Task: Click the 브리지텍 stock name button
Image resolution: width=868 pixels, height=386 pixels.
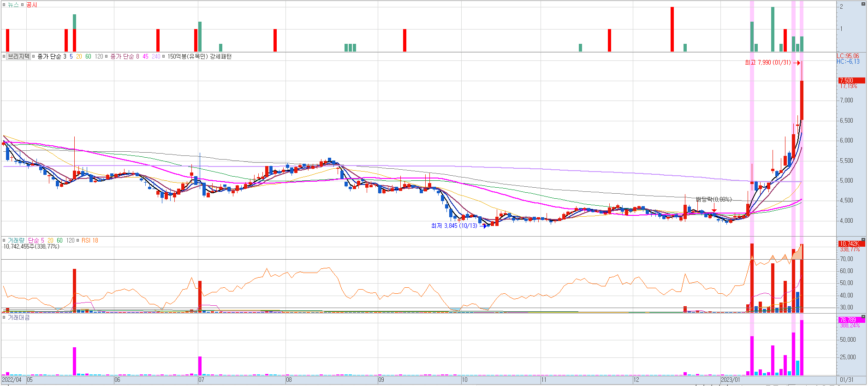Action: 18,56
